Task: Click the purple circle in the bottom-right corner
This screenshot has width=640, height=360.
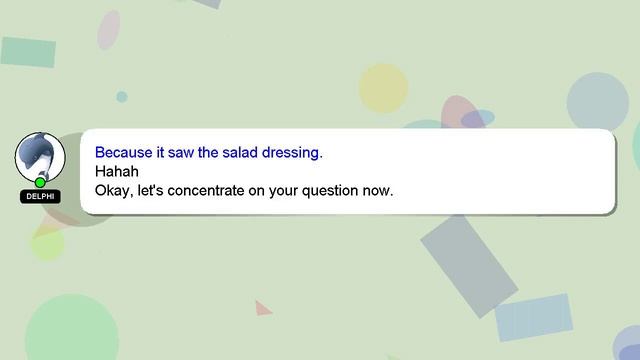Action: (627, 344)
